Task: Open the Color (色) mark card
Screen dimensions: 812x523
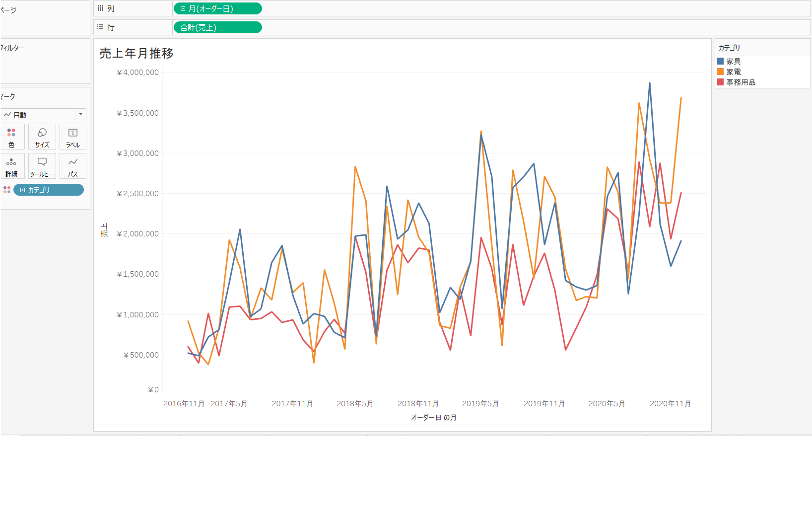Action: 12,137
